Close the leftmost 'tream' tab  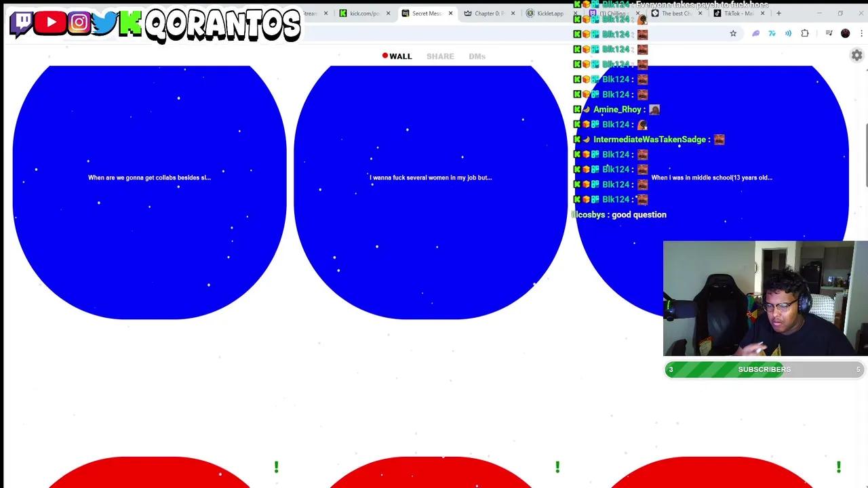[325, 13]
